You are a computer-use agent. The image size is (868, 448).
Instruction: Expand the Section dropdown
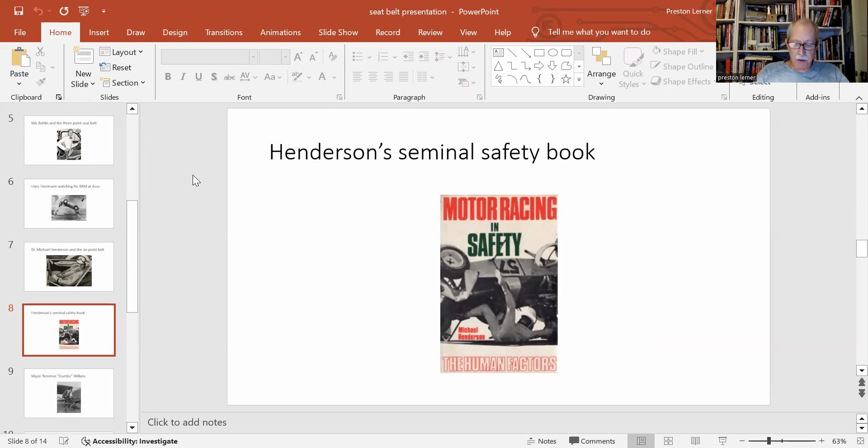click(123, 83)
